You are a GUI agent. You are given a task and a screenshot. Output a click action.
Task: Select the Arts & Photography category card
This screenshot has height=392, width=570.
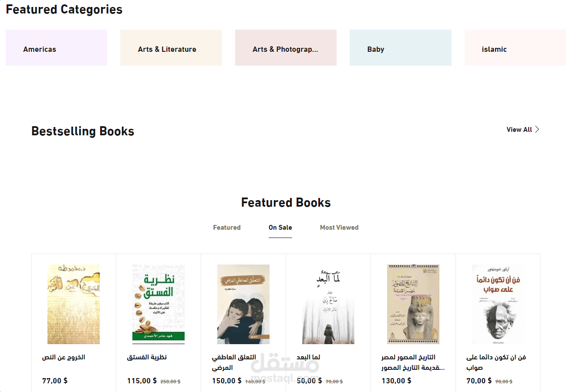(286, 48)
